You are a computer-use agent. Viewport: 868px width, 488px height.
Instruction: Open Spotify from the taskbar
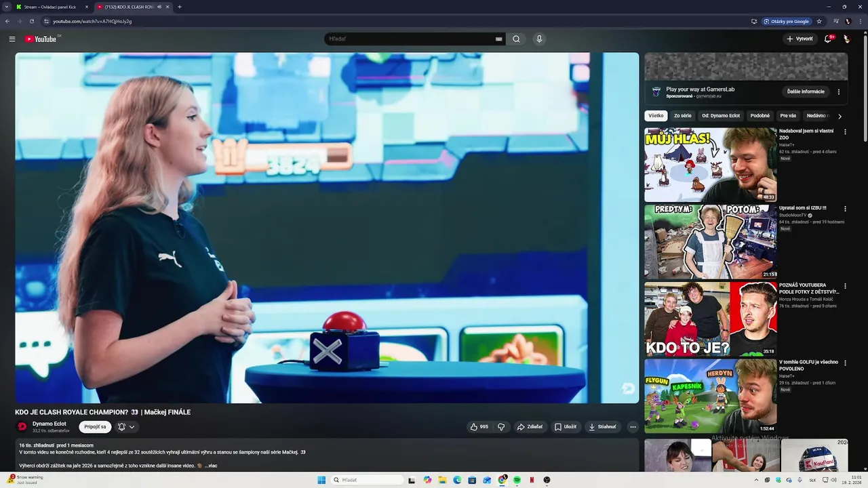point(517,480)
